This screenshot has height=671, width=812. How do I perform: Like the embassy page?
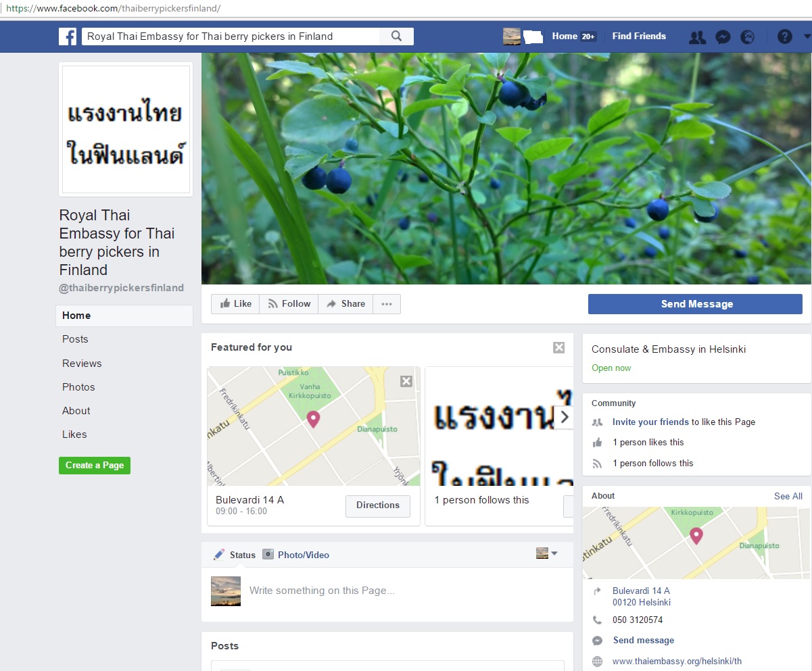point(235,304)
